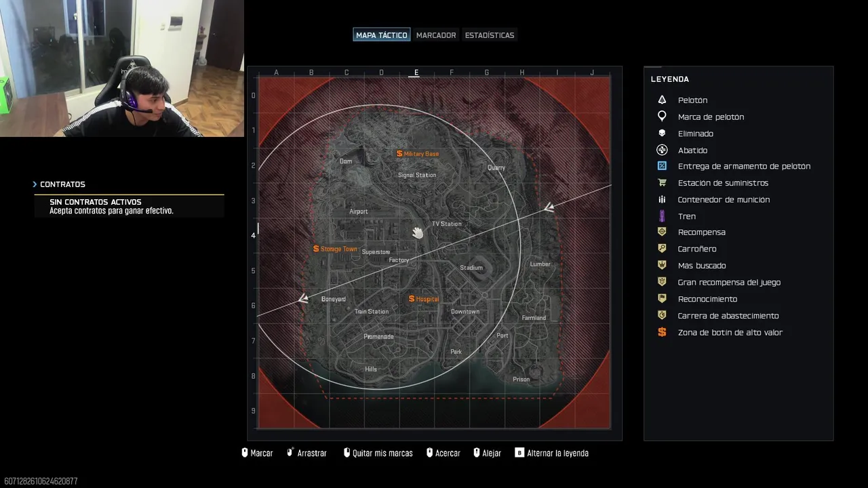The image size is (868, 488).
Task: Click the Carroñero contract icon
Action: (663, 249)
